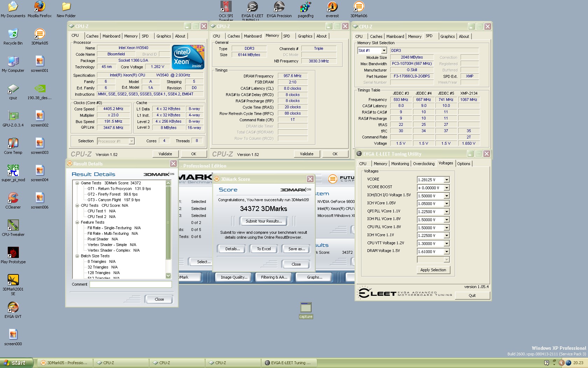The height and width of the screenshot is (368, 588).
Task: Click the Save as button
Action: pyautogui.click(x=296, y=249)
